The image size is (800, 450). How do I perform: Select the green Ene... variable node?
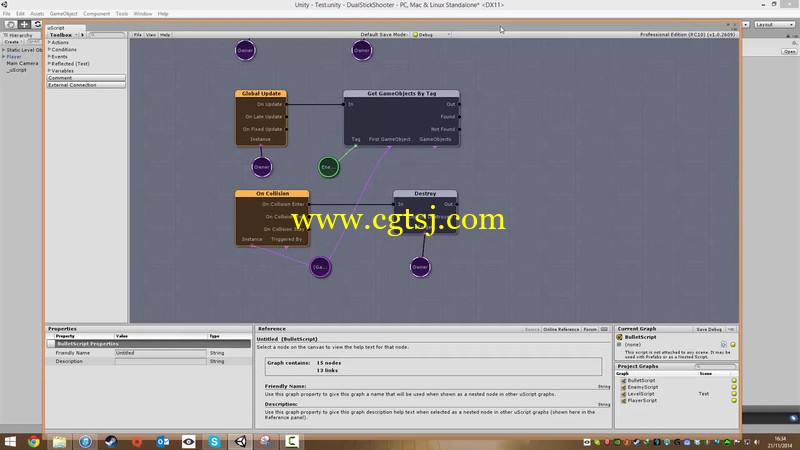coord(329,167)
